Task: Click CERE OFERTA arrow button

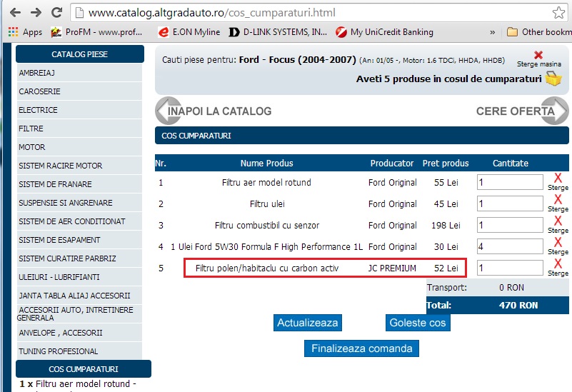Action: (522, 111)
